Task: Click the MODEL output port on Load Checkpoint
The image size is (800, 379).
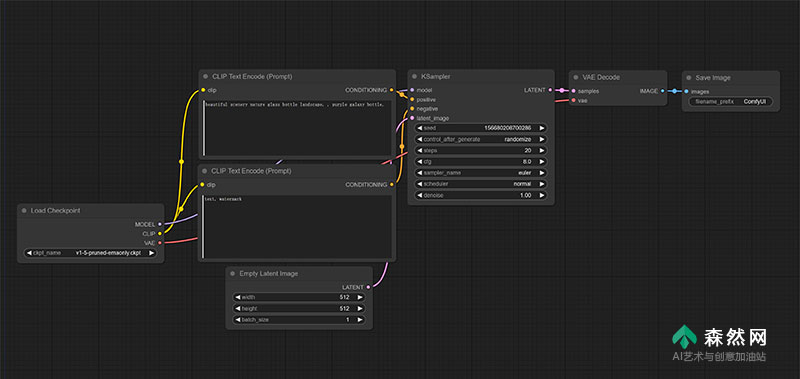Action: 160,224
